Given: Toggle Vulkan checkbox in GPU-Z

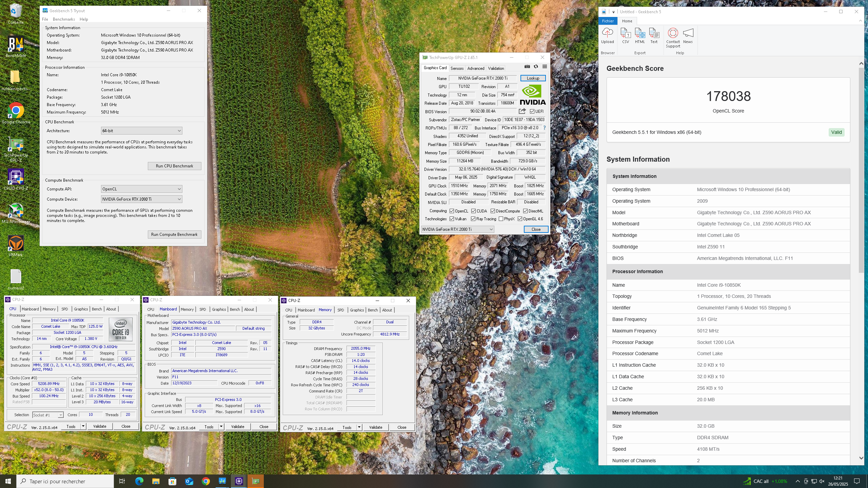Looking at the screenshot, I should [x=452, y=219].
